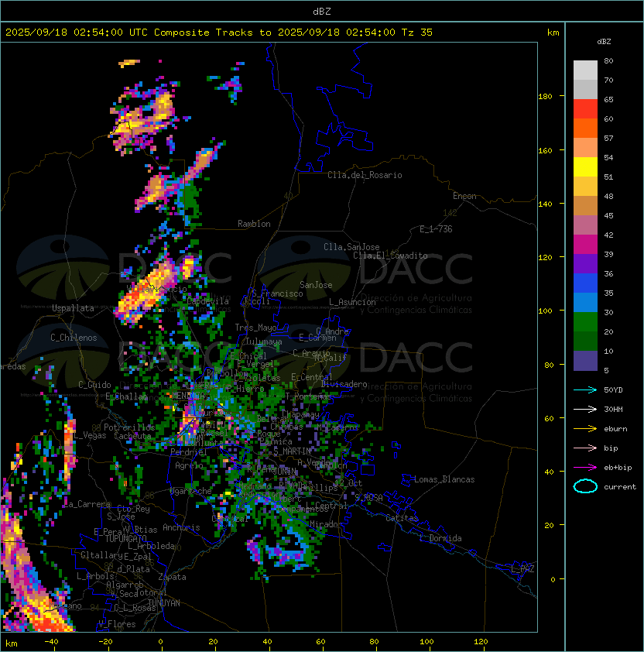Click the 'TUPUNGATO' map label
This screenshot has height=652, width=644.
coord(126,538)
